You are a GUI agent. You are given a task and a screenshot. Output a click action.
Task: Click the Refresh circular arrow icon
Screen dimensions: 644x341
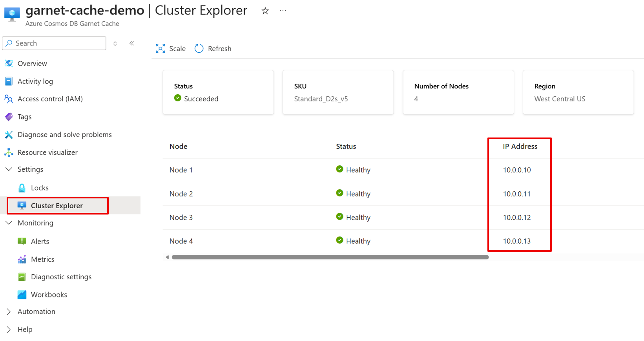coord(199,49)
